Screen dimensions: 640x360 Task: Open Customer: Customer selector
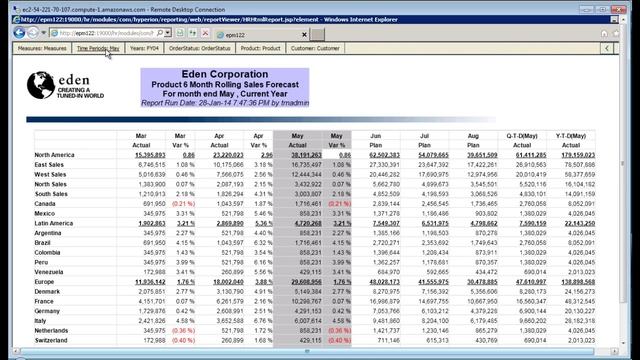pyautogui.click(x=315, y=48)
